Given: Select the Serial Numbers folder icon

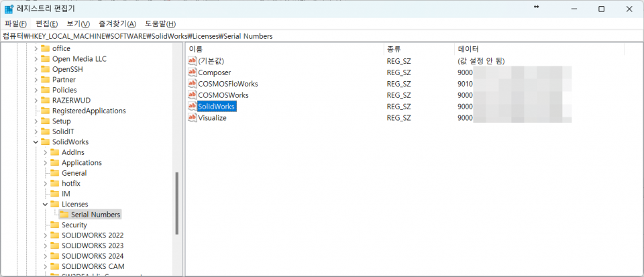Looking at the screenshot, I should [x=64, y=215].
